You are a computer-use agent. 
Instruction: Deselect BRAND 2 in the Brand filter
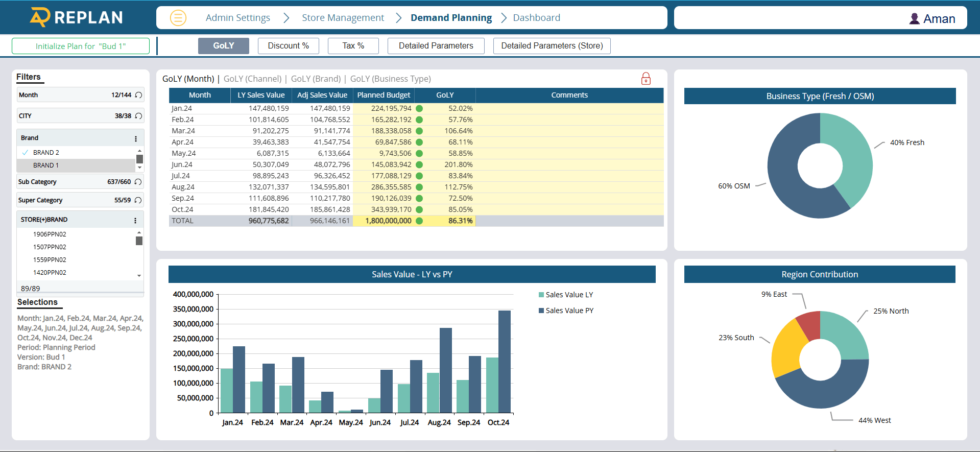point(46,153)
